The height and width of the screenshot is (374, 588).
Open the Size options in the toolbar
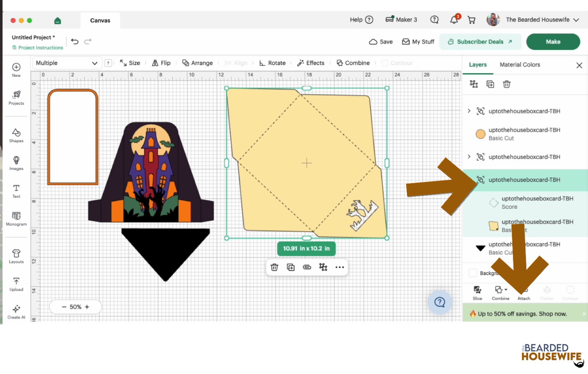pos(130,63)
